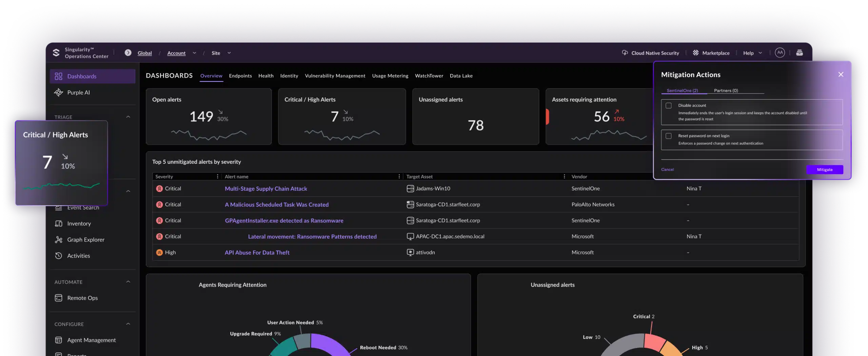Click the Assets requiring attention card

(x=599, y=117)
